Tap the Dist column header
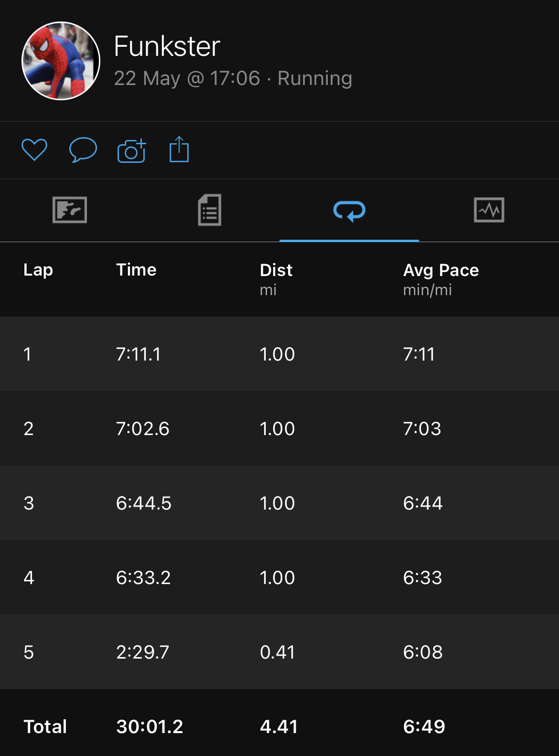The height and width of the screenshot is (756, 559). (276, 270)
